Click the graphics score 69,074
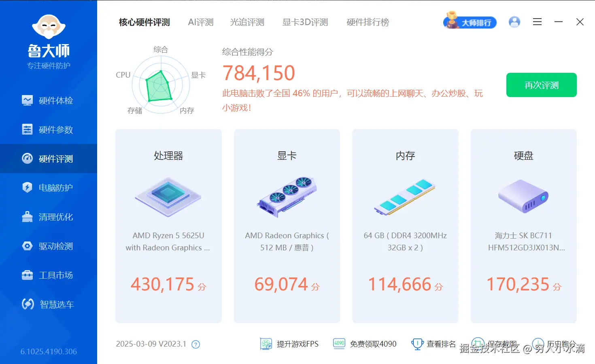The image size is (595, 364). (x=281, y=284)
